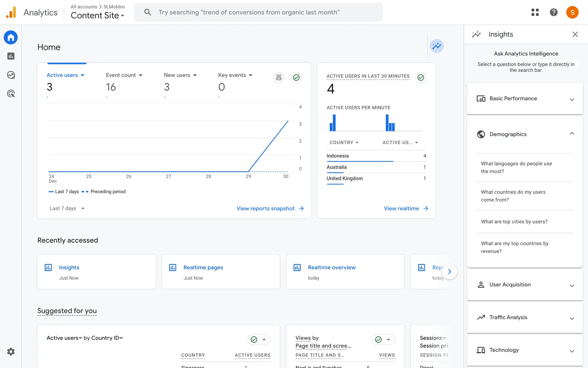Collapse the Demographics section
Screen dimensions: 588x368
[x=571, y=134]
